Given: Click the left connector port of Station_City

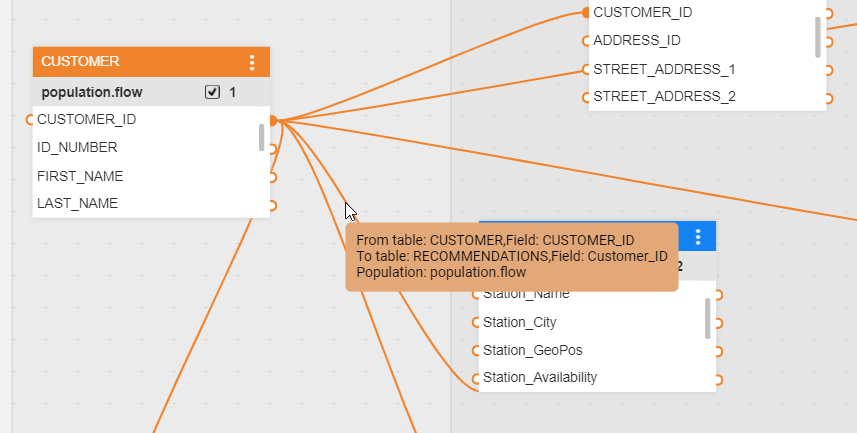Looking at the screenshot, I should pos(476,323).
